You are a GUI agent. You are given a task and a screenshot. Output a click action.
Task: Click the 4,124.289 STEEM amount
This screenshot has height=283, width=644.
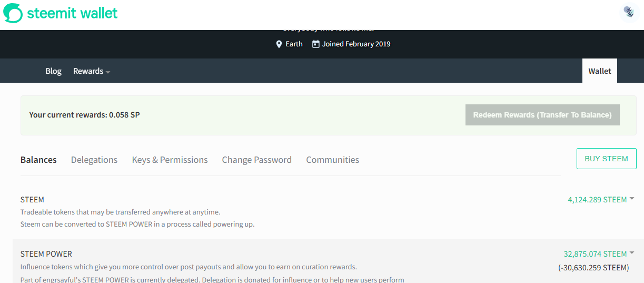(x=597, y=200)
